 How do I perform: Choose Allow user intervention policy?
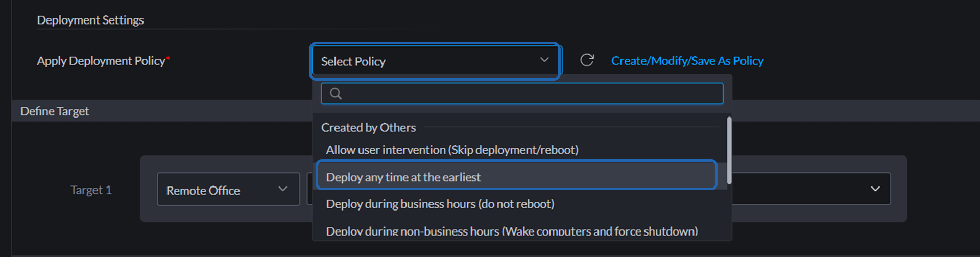(519, 150)
